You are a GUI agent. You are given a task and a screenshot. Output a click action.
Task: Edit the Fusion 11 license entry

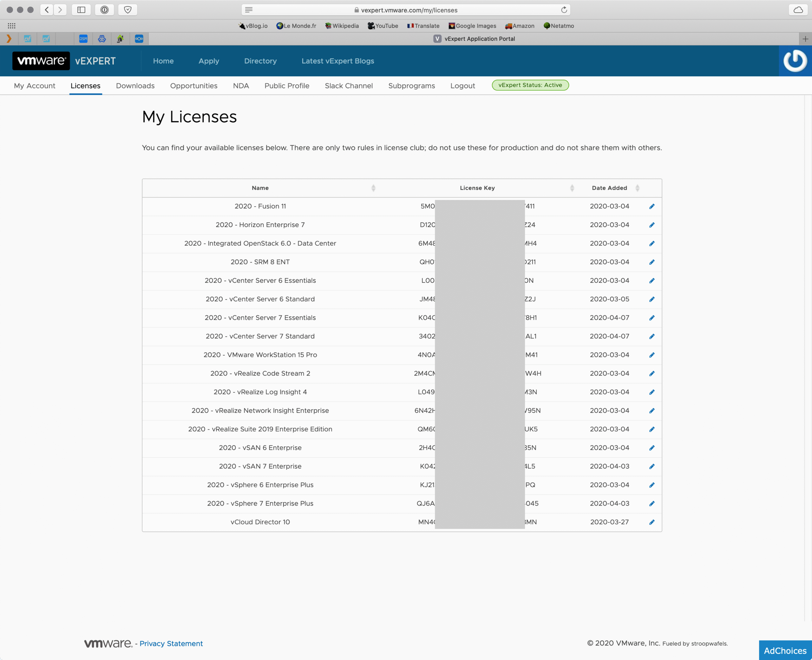(652, 206)
